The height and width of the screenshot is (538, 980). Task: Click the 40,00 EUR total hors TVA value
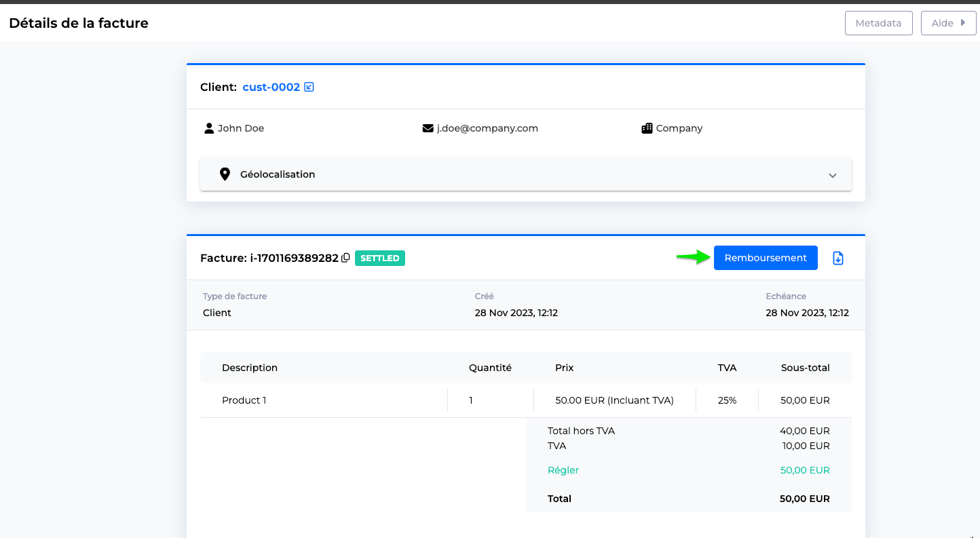click(805, 431)
